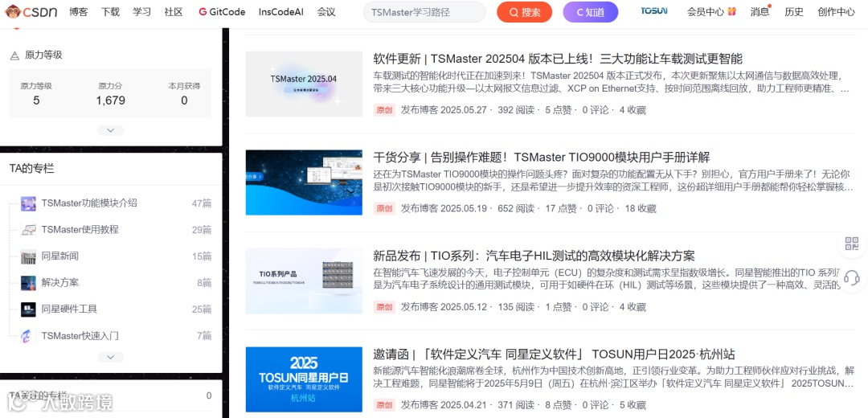Open 消息 notifications link
Image resolution: width=868 pixels, height=418 pixels.
760,11
